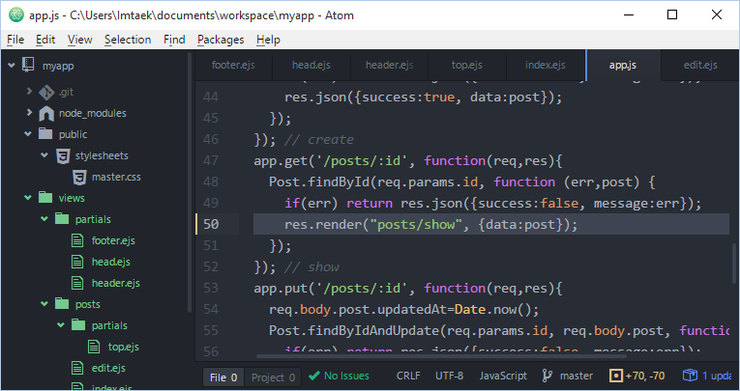The width and height of the screenshot is (740, 391).
Task: Switch to the head.ejs tab
Action: point(311,65)
